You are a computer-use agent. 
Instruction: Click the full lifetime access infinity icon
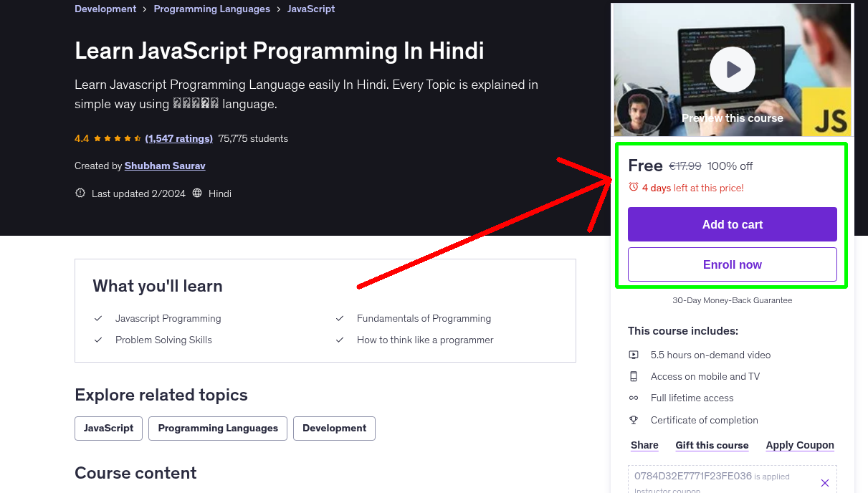634,398
